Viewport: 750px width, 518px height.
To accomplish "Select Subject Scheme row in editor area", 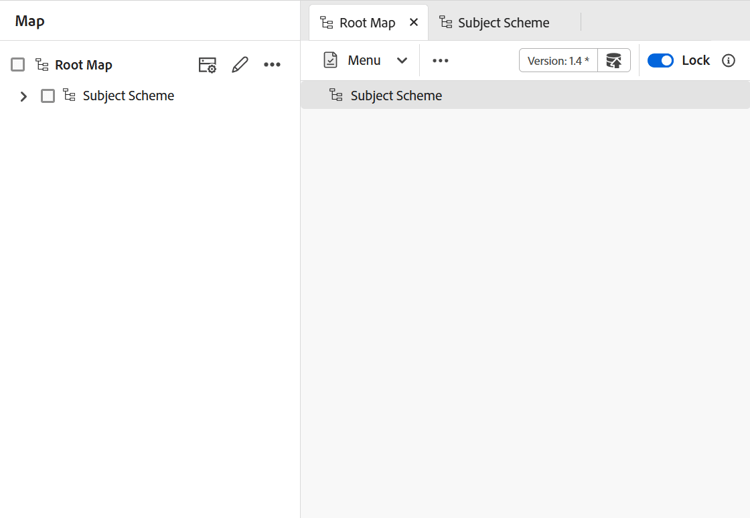I will point(525,95).
